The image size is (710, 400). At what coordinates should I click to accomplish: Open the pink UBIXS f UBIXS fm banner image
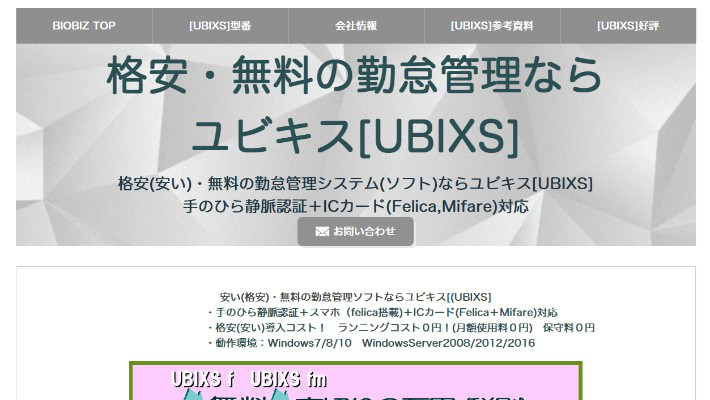pos(356,381)
